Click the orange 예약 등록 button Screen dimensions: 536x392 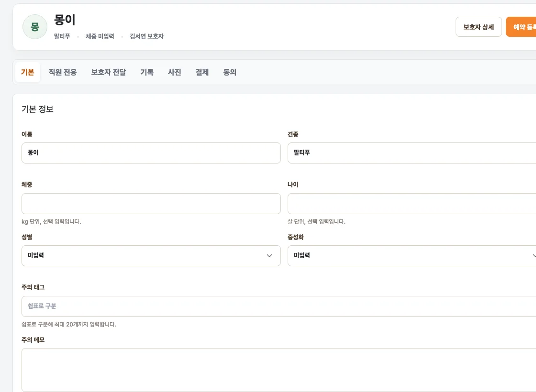click(521, 27)
